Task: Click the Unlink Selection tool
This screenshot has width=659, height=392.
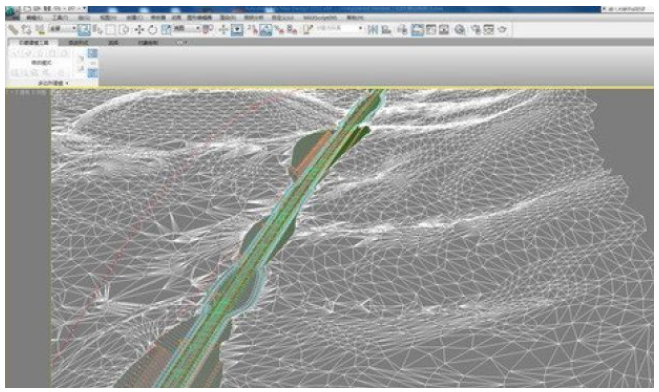Action: click(x=26, y=29)
